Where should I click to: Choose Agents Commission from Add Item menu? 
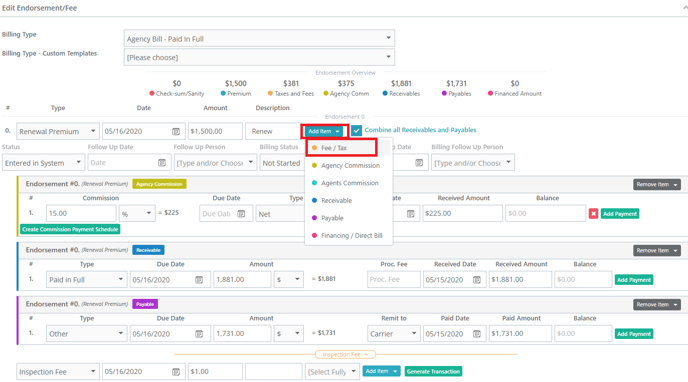click(349, 183)
